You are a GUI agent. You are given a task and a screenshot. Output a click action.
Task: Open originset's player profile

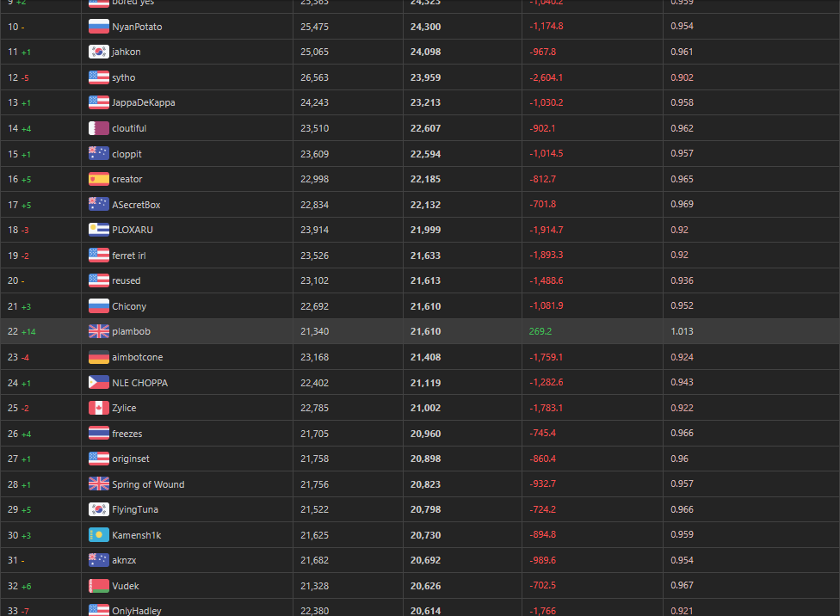pos(131,459)
